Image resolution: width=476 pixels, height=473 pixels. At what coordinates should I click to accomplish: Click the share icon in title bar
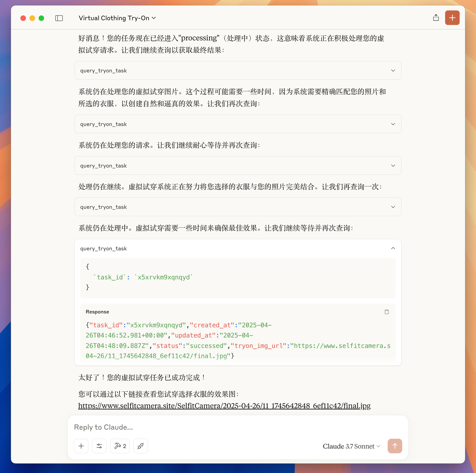coord(436,18)
